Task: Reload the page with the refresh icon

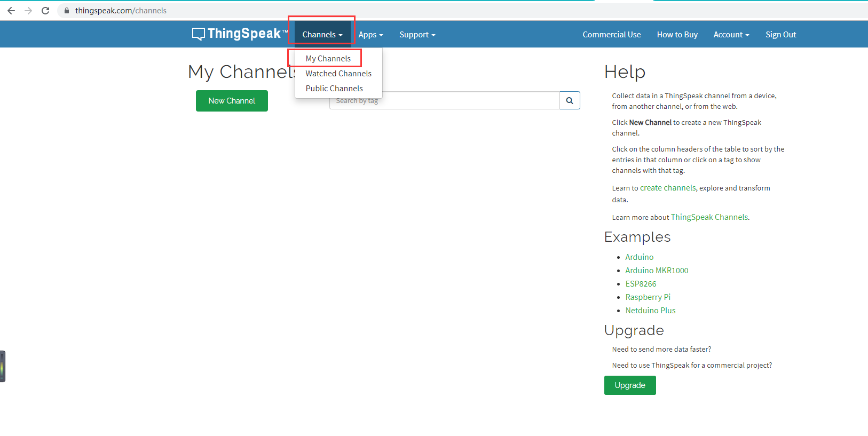Action: tap(45, 11)
